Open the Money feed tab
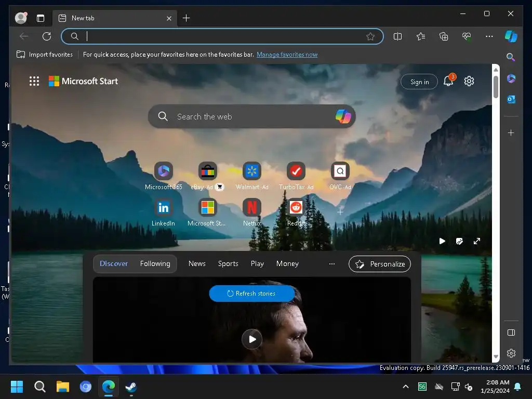 pyautogui.click(x=287, y=263)
